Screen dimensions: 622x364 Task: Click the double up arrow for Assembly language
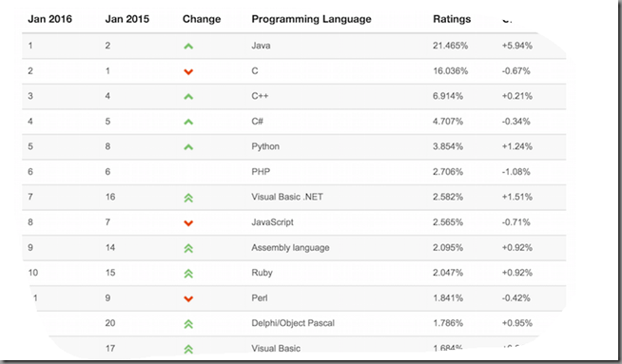pyautogui.click(x=188, y=248)
